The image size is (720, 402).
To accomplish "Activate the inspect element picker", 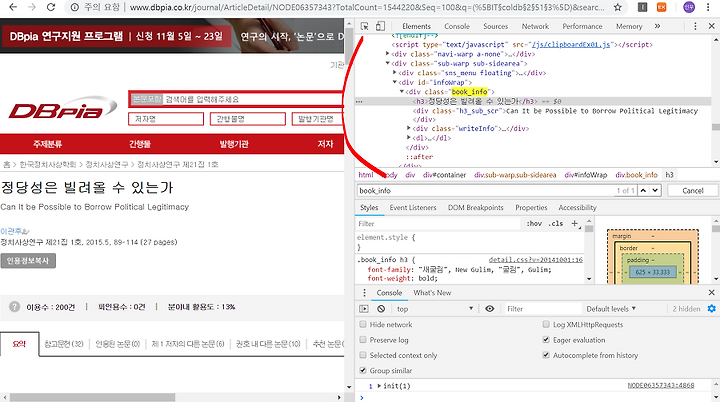I will click(x=365, y=26).
